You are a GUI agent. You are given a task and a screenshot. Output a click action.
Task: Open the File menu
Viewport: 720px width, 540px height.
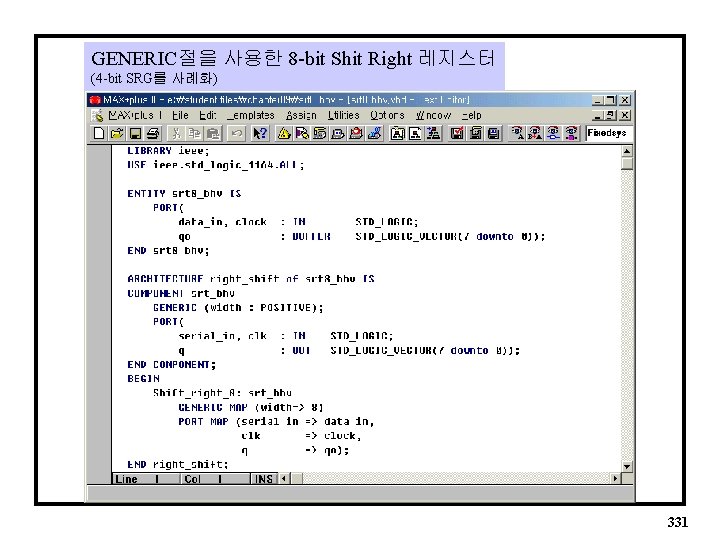(180, 115)
